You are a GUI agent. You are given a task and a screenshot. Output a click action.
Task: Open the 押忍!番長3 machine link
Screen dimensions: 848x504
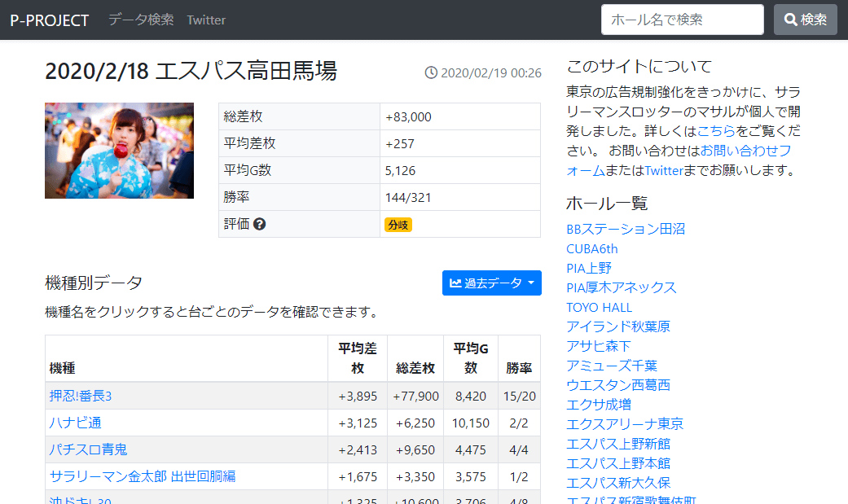click(81, 396)
